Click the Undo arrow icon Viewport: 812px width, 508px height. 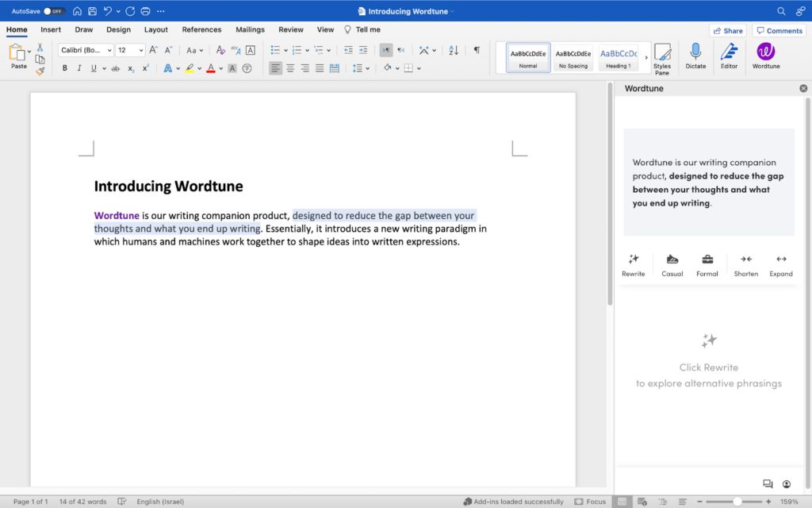(107, 11)
